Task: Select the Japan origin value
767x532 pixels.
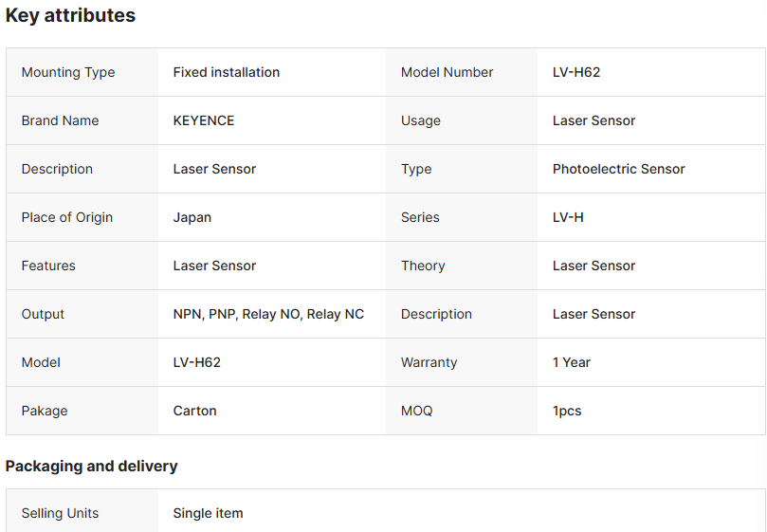Action: [x=192, y=217]
